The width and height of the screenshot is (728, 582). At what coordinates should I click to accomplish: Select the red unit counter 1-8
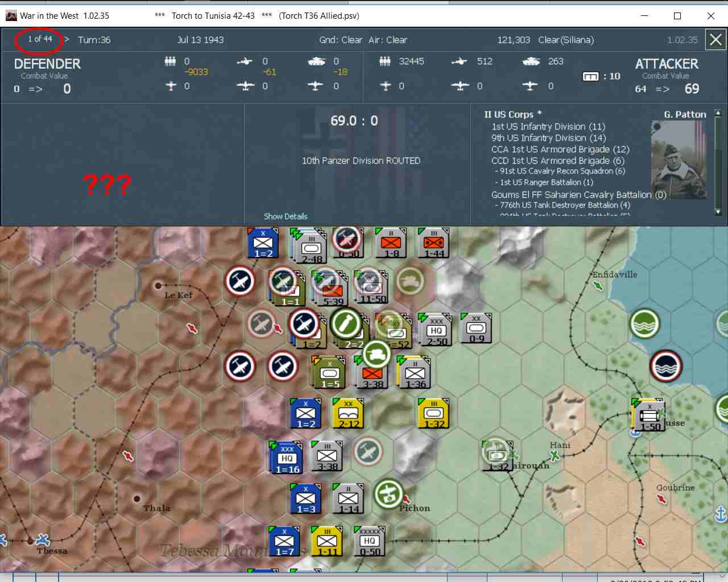[391, 243]
